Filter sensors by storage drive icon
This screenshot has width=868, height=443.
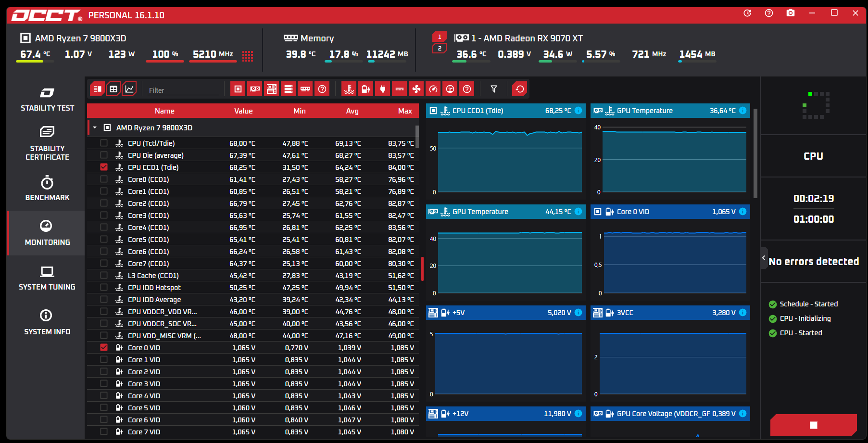coord(289,89)
